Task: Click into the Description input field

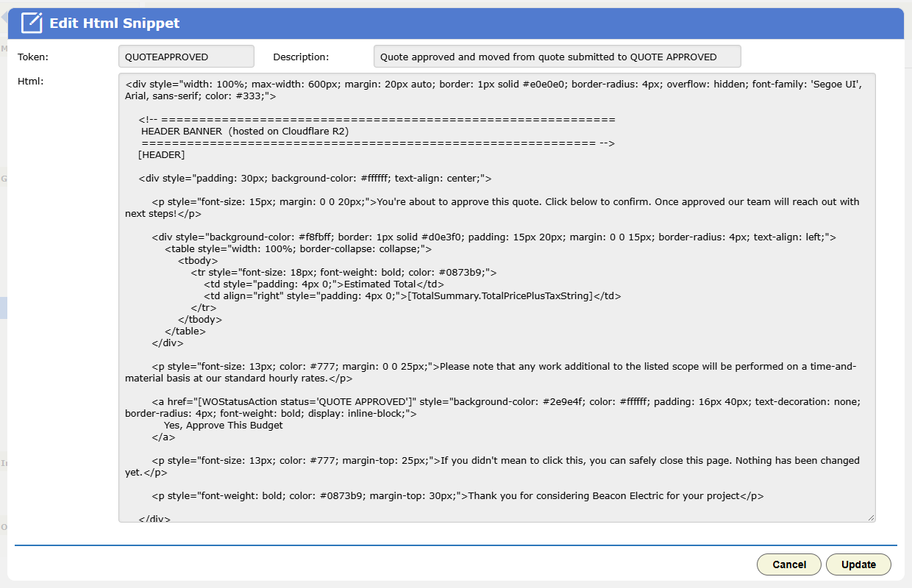Action: tap(557, 57)
